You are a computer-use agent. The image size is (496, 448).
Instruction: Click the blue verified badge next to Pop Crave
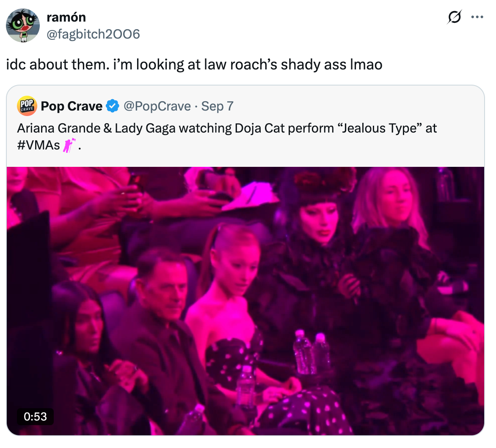click(113, 106)
